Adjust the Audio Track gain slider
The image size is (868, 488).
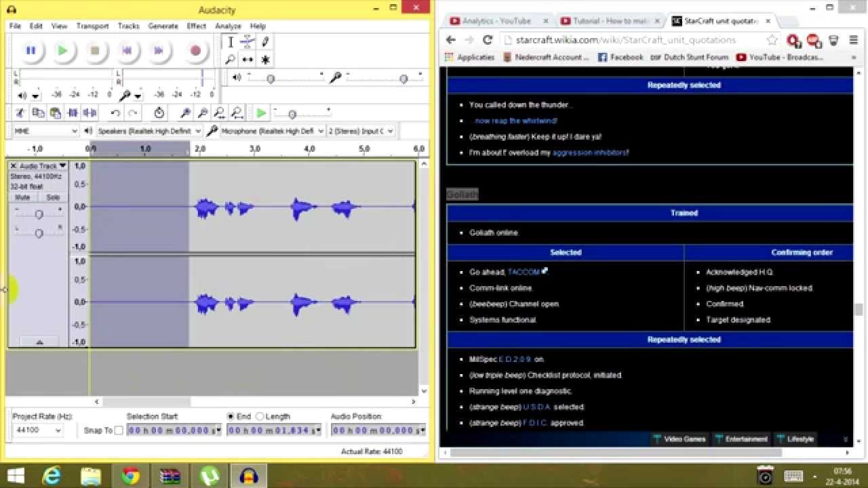39,214
